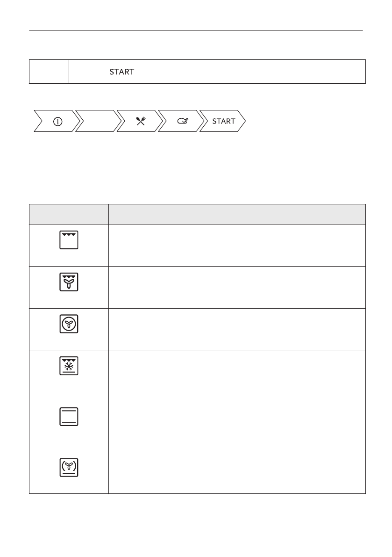Click the blank description beside the grill icon
This screenshot has height=557, width=392.
click(237, 245)
